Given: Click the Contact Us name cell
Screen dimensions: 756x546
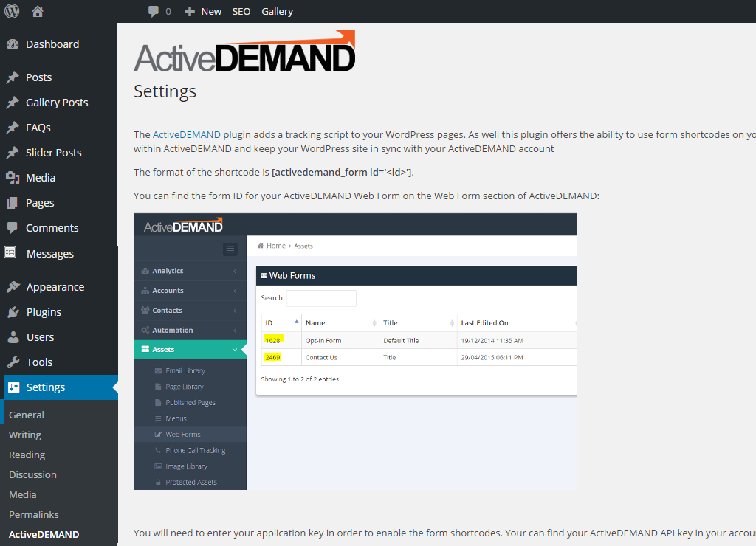Looking at the screenshot, I should pos(322,358).
